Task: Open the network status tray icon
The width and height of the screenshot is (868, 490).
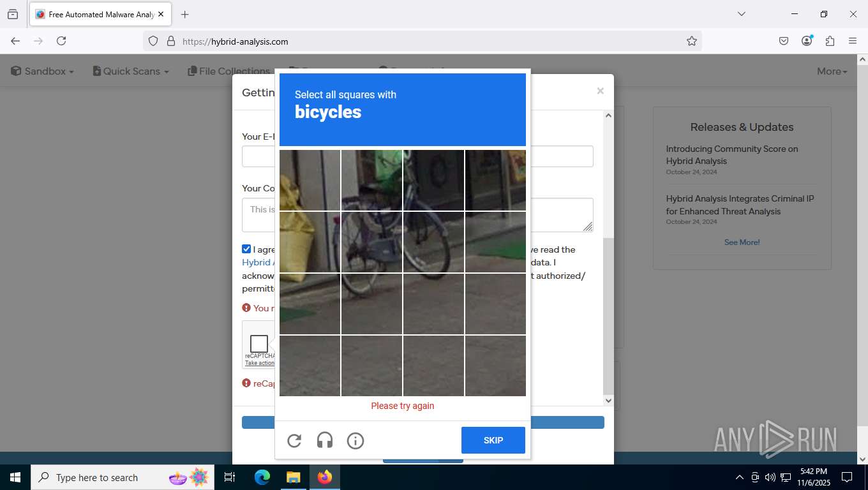Action: click(786, 477)
